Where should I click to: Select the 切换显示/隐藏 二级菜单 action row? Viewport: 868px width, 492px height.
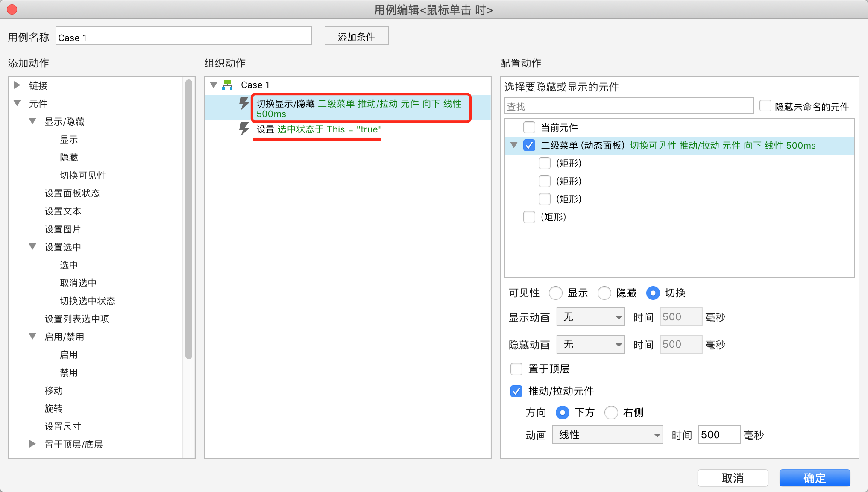(348, 108)
